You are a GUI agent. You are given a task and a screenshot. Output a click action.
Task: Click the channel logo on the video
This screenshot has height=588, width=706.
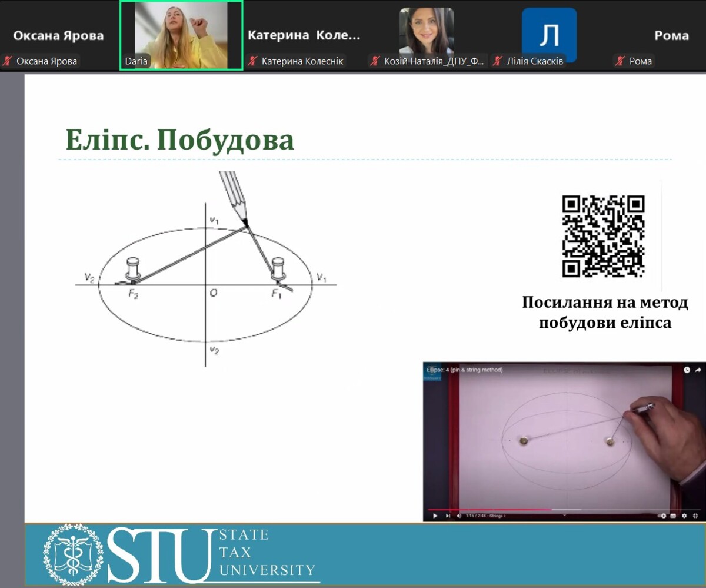[x=432, y=378]
